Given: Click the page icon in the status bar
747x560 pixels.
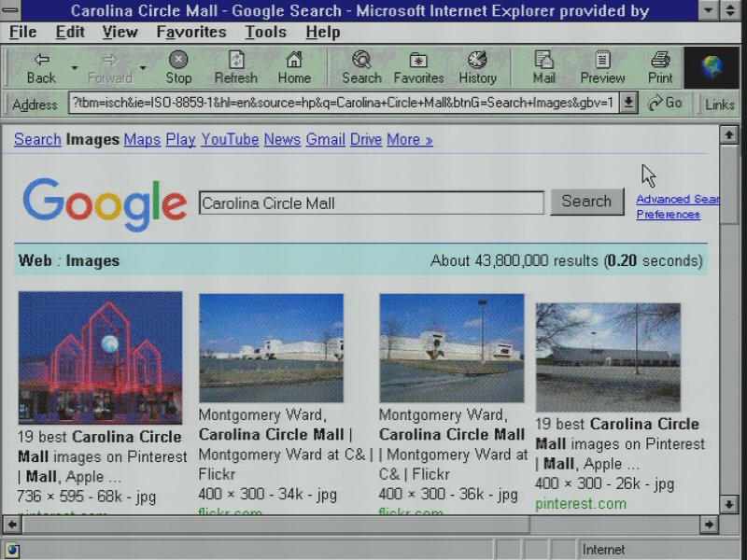Looking at the screenshot, I should click(x=12, y=550).
